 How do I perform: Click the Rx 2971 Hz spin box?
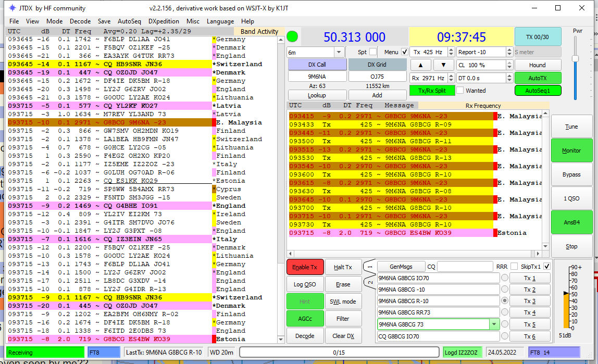[x=432, y=78]
